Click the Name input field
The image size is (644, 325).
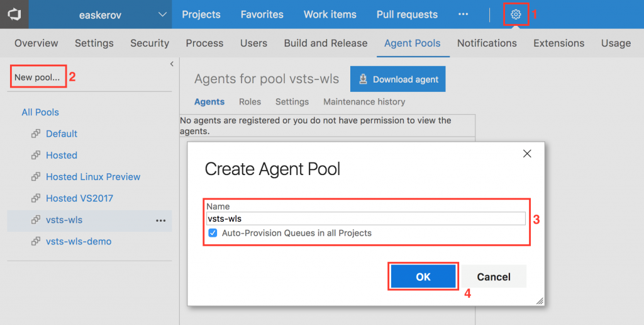pyautogui.click(x=366, y=219)
